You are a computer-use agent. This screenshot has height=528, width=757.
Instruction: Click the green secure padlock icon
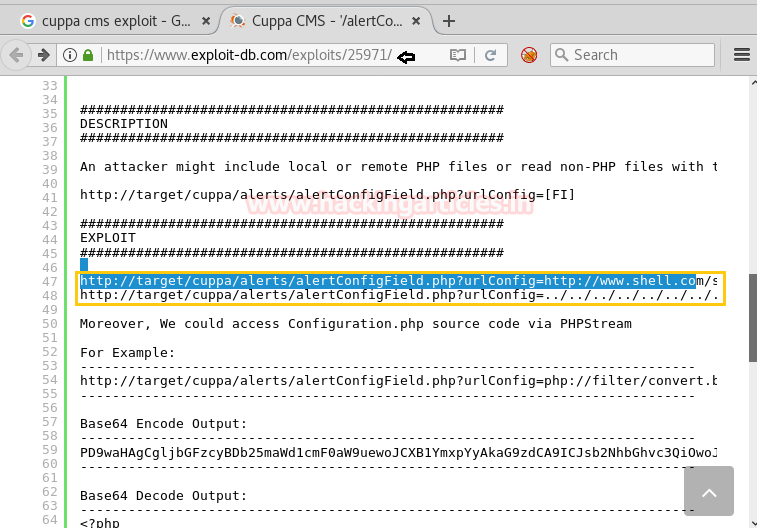coord(88,55)
